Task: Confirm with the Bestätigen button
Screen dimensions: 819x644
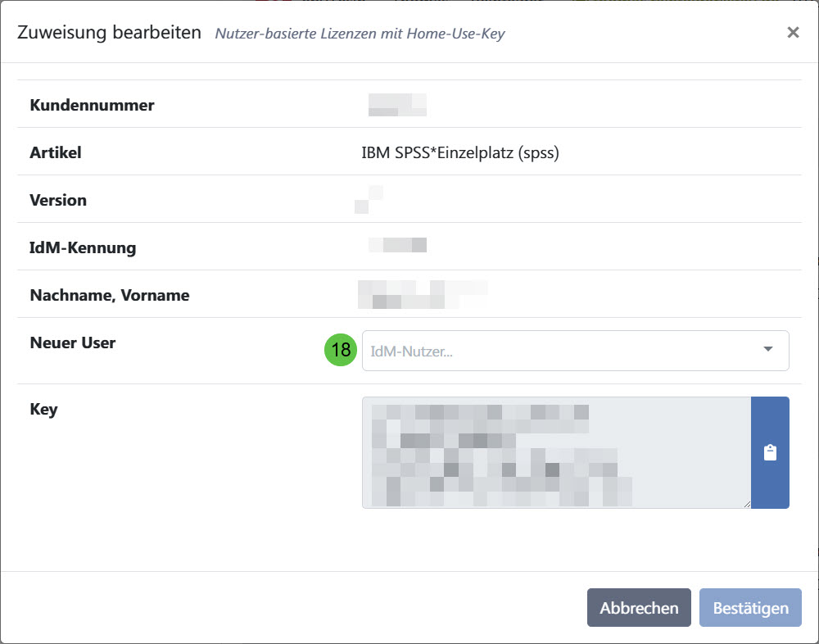Action: coord(750,608)
